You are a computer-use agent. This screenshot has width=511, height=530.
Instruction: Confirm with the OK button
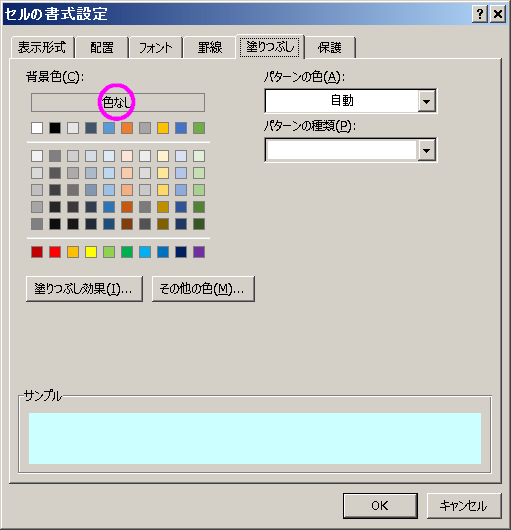(380, 506)
